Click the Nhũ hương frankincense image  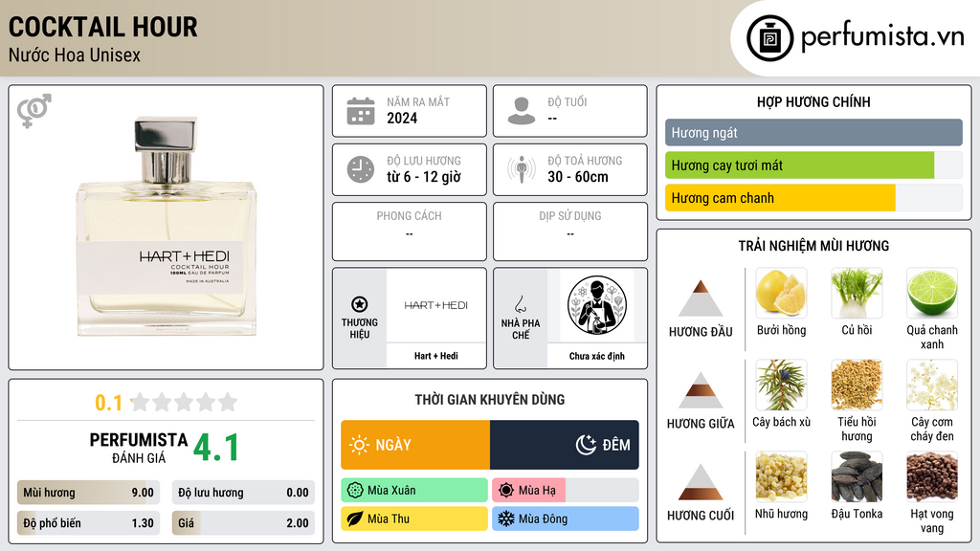click(x=781, y=476)
